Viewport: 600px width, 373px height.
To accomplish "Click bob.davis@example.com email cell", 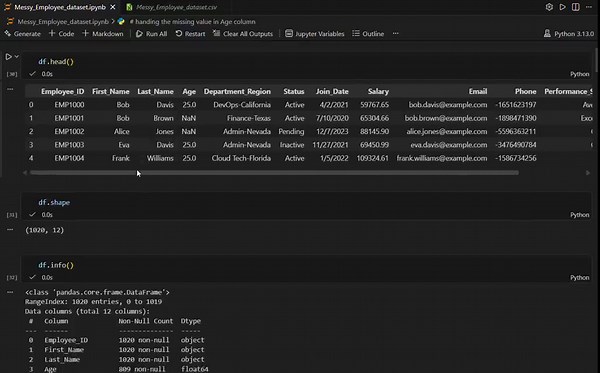I will (448, 105).
